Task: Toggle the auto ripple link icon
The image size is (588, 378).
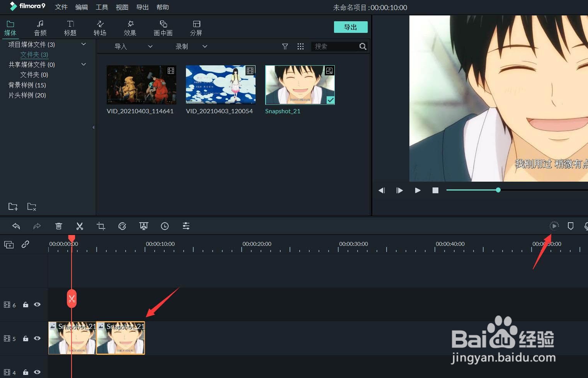Action: [26, 244]
